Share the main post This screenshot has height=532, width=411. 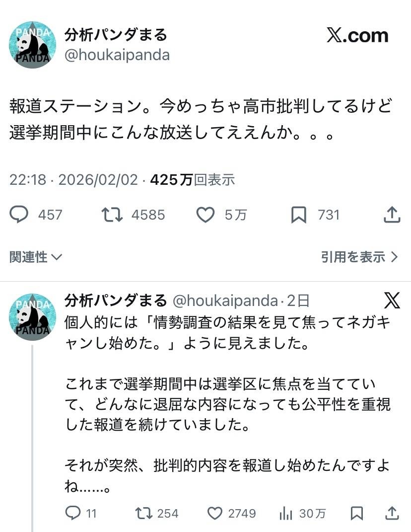pyautogui.click(x=392, y=215)
